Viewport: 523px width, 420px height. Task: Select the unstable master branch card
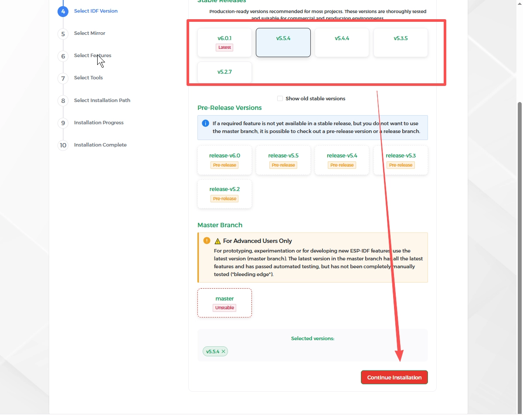tap(224, 303)
